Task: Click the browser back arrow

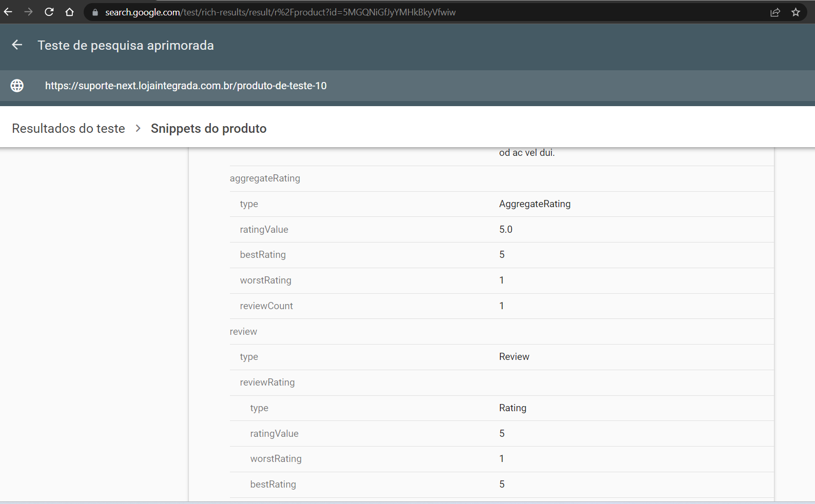Action: click(8, 12)
